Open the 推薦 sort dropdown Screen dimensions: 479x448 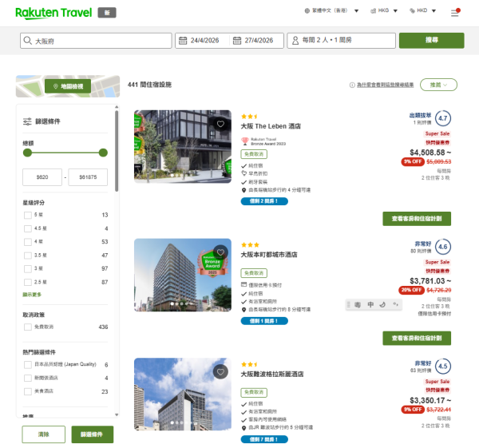coord(438,85)
